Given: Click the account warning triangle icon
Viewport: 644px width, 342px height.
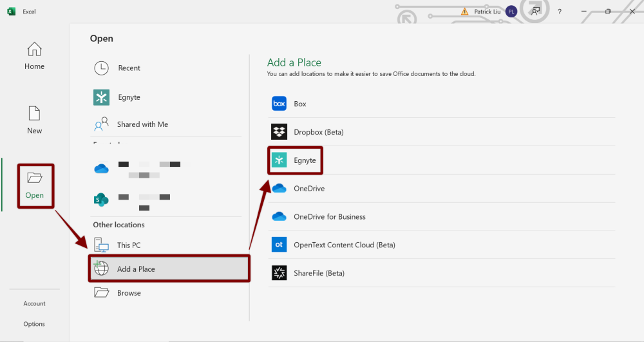Looking at the screenshot, I should [464, 12].
